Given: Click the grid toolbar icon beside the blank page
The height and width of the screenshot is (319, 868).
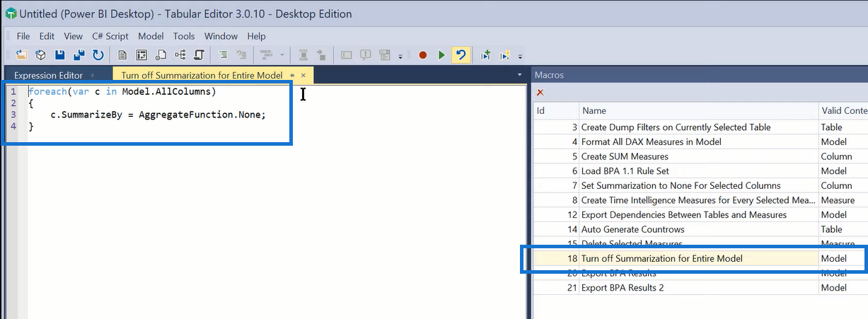Looking at the screenshot, I should (142, 54).
